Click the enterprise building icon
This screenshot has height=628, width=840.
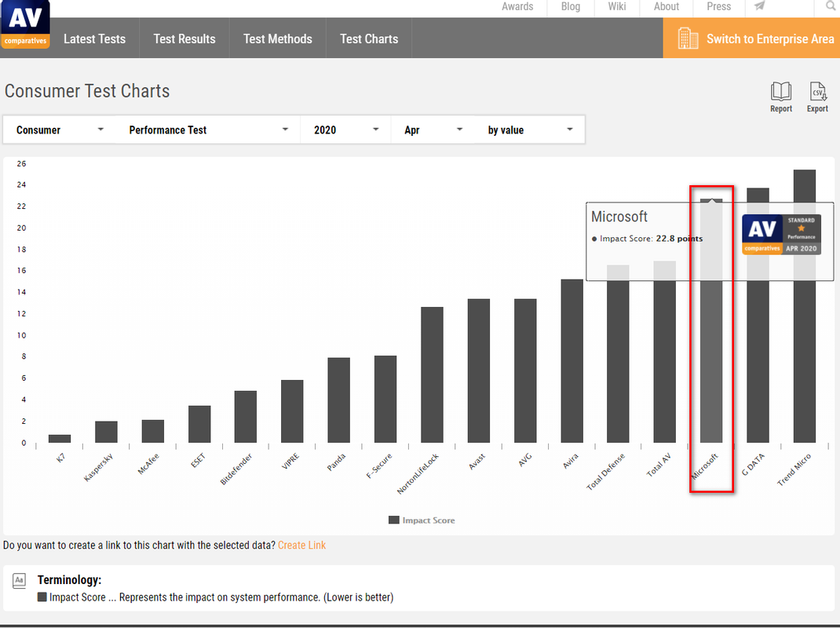pos(688,38)
